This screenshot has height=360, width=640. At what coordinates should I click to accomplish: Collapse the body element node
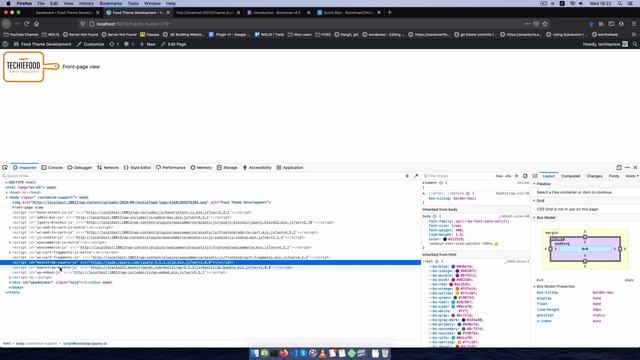pyautogui.click(x=7, y=197)
